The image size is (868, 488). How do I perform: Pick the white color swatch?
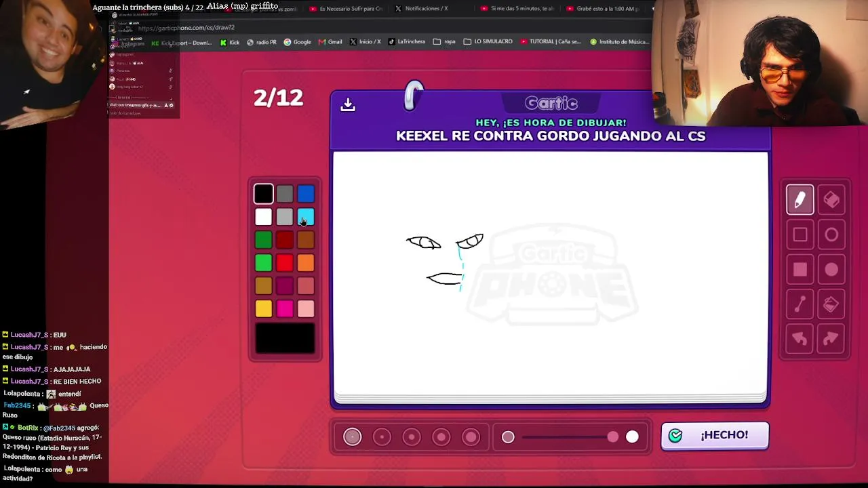[x=264, y=217]
